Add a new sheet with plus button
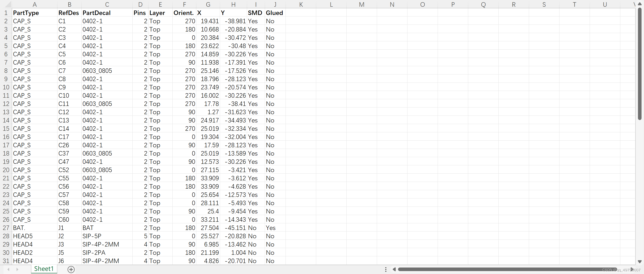This screenshot has width=644, height=274. click(x=71, y=269)
